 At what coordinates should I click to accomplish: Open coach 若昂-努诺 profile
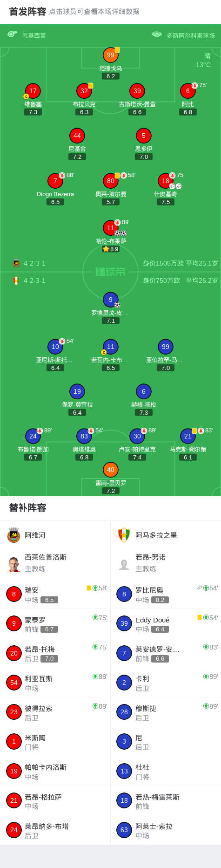tap(166, 563)
